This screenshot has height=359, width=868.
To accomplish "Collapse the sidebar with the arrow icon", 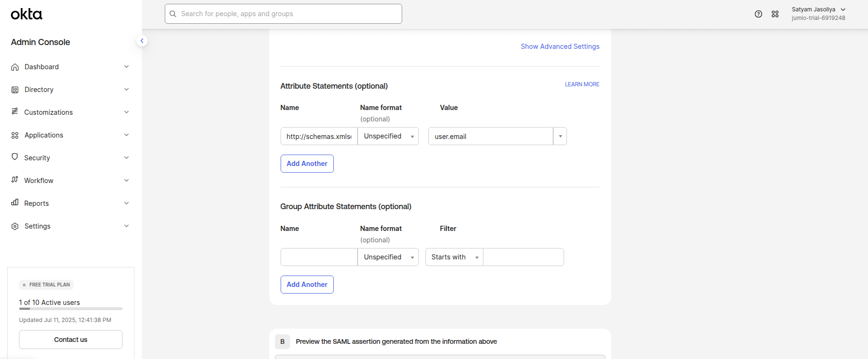I will (x=142, y=41).
